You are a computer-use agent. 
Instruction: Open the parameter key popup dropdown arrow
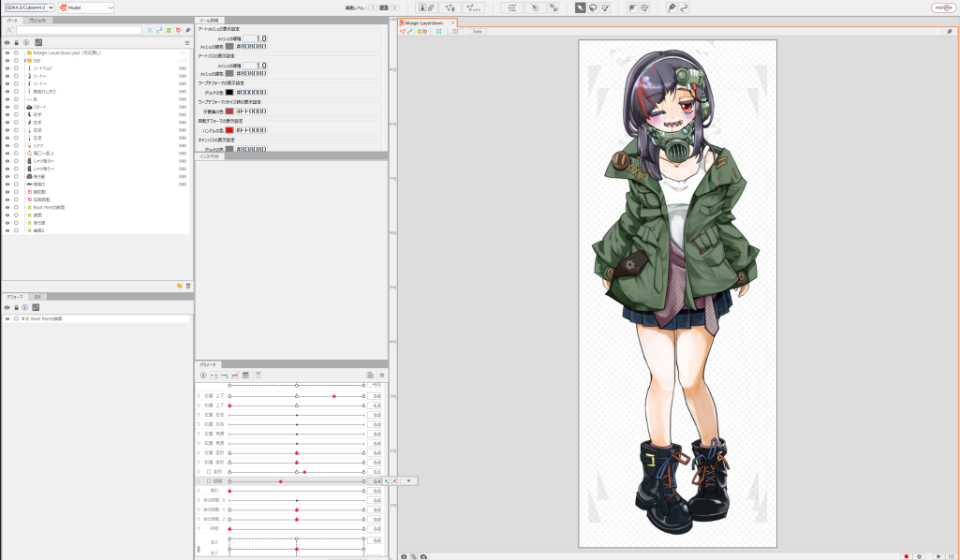pos(408,481)
